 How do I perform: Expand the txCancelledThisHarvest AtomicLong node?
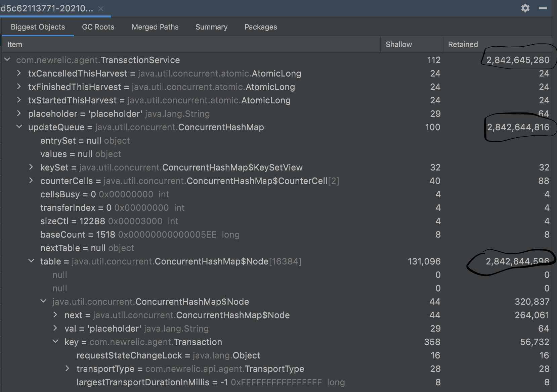[18, 73]
